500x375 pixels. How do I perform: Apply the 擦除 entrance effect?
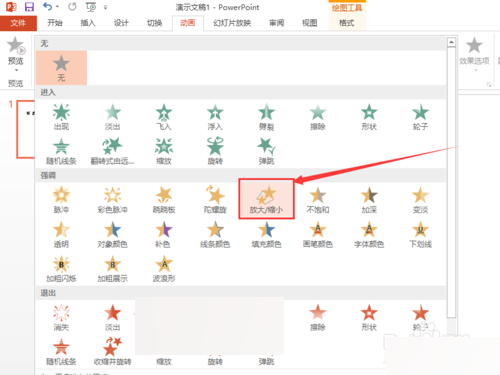coord(318,117)
